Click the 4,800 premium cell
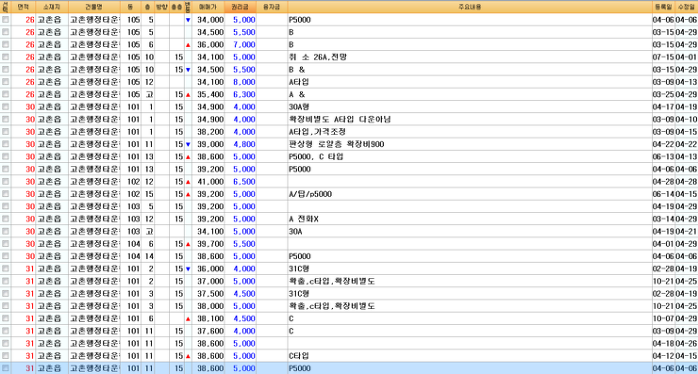Screen dimensions: 698x374 pos(241,144)
